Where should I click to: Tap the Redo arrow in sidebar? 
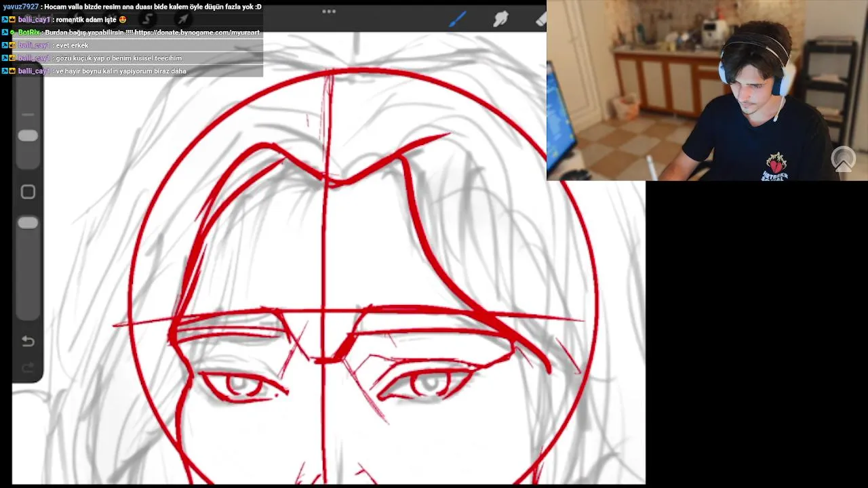(28, 368)
